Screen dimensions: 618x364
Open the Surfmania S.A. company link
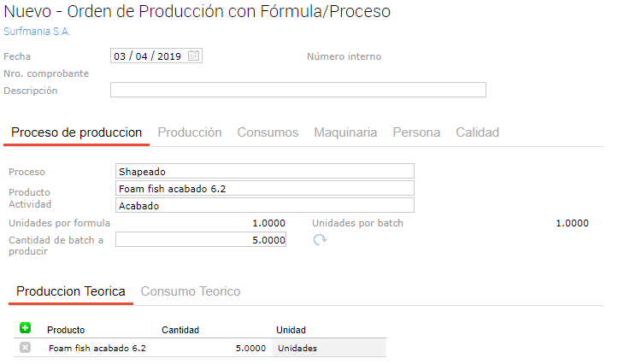tap(37, 32)
